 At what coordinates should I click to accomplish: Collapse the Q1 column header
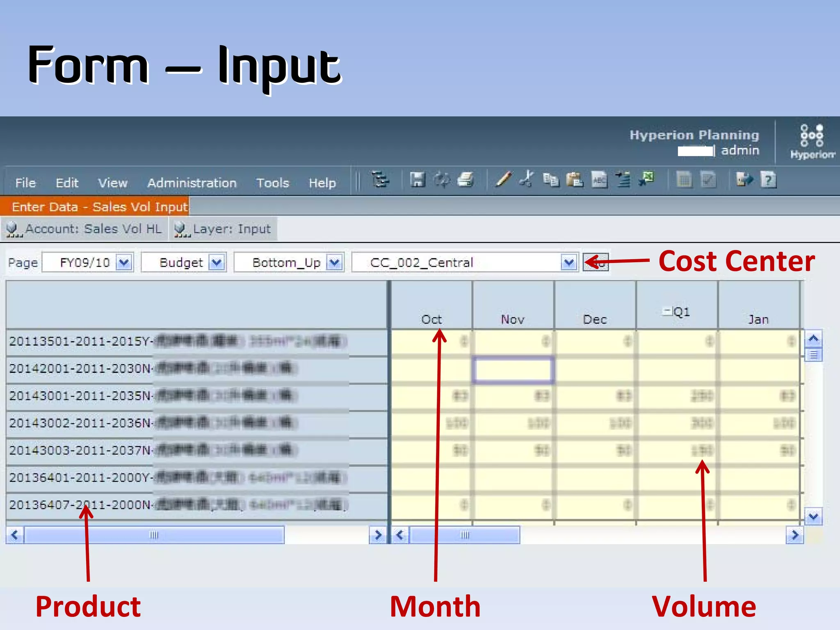pyautogui.click(x=667, y=312)
